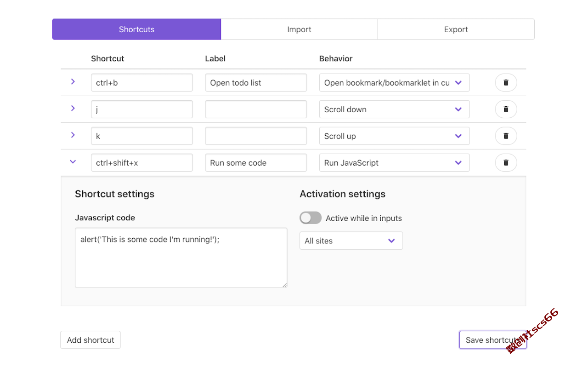Focus the ctrl+b shortcut field
This screenshot has height=368, width=588.
click(x=142, y=83)
